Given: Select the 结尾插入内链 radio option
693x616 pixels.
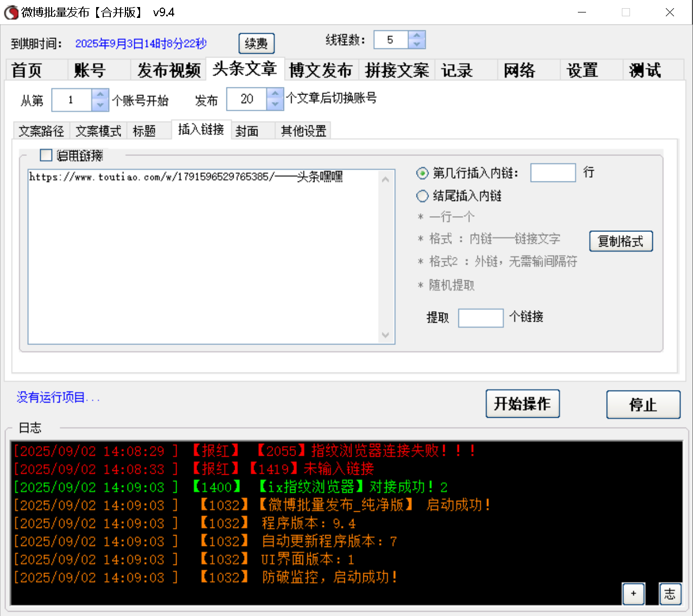Looking at the screenshot, I should pyautogui.click(x=423, y=196).
